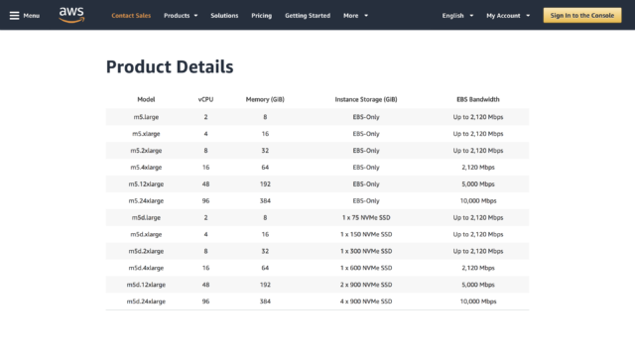
Task: Click the 1 x 600 NVMe SSD cell
Action: 366,268
